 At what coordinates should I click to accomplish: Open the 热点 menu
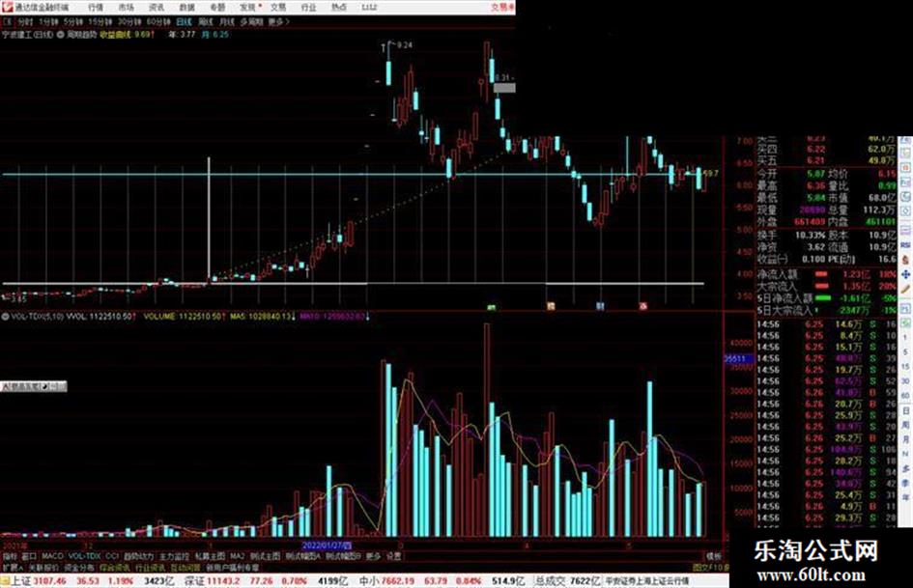[x=338, y=8]
